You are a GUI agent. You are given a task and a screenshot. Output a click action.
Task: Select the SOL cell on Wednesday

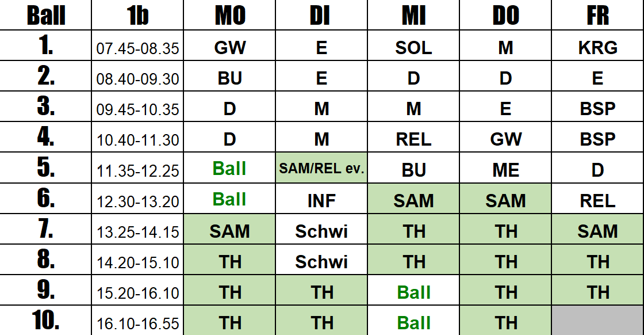click(413, 45)
